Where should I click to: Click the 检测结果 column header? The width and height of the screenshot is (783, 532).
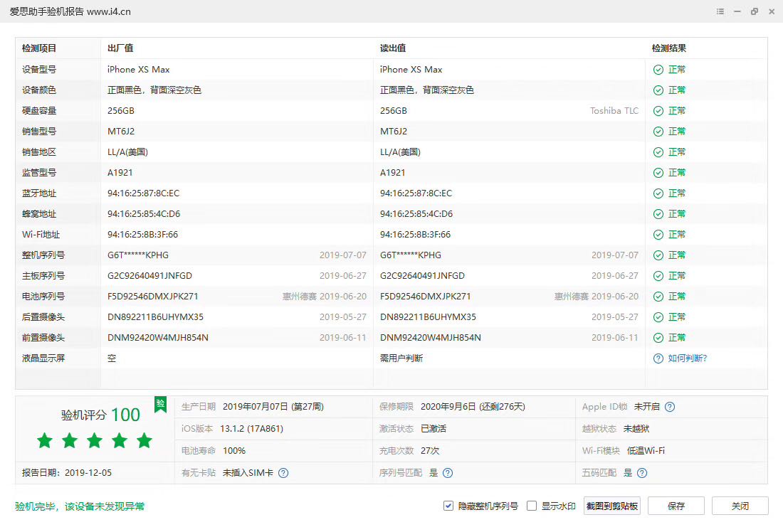[x=668, y=48]
